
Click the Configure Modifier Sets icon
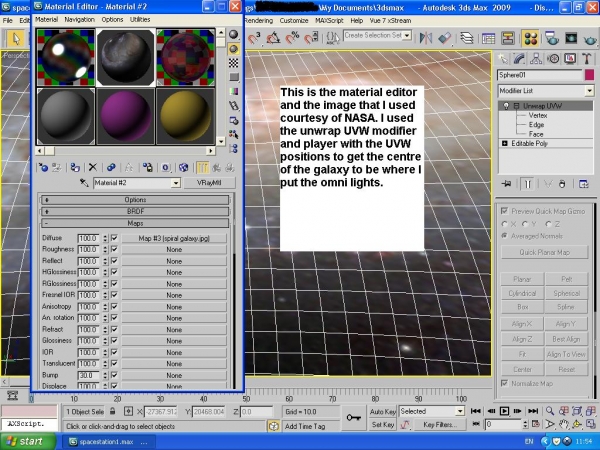pyautogui.click(x=584, y=184)
